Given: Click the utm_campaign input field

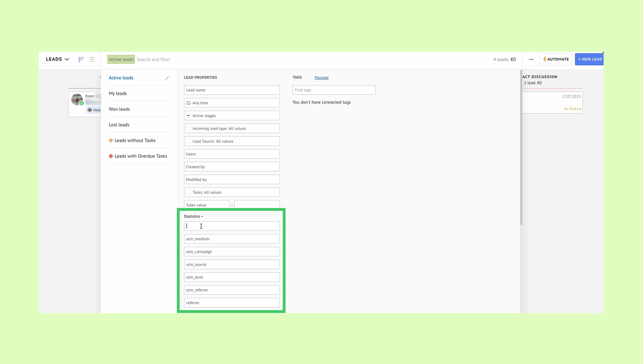Looking at the screenshot, I should 231,251.
